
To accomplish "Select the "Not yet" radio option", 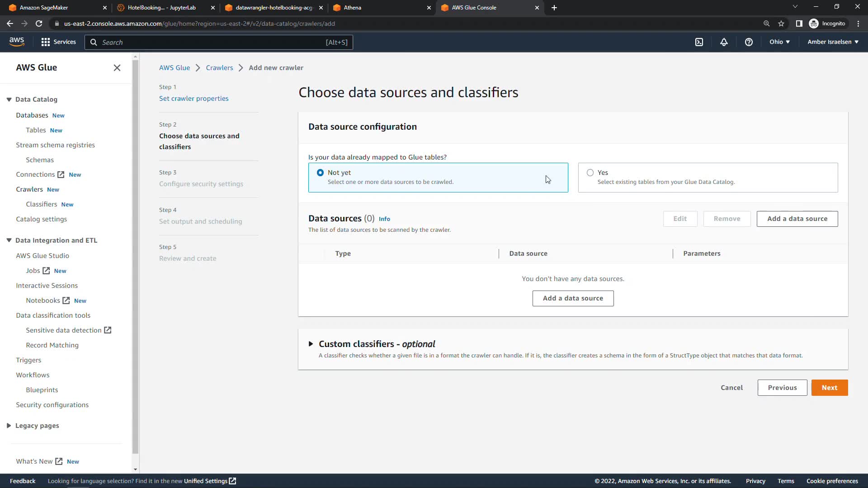I will click(x=321, y=173).
